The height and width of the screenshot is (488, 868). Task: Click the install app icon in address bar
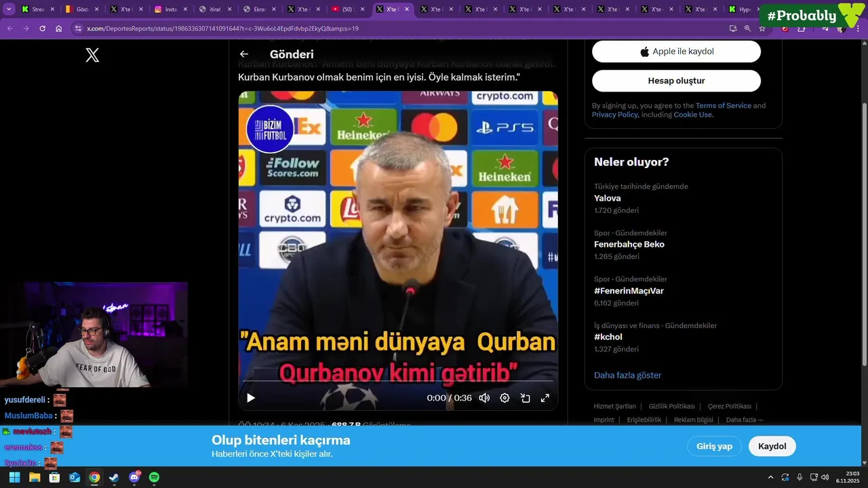click(733, 28)
